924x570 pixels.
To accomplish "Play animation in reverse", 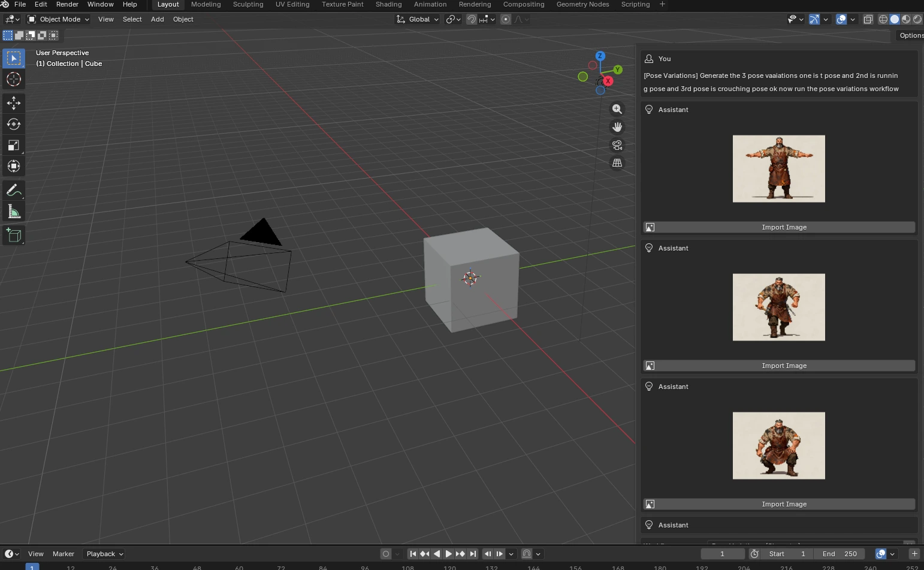I will 437,554.
